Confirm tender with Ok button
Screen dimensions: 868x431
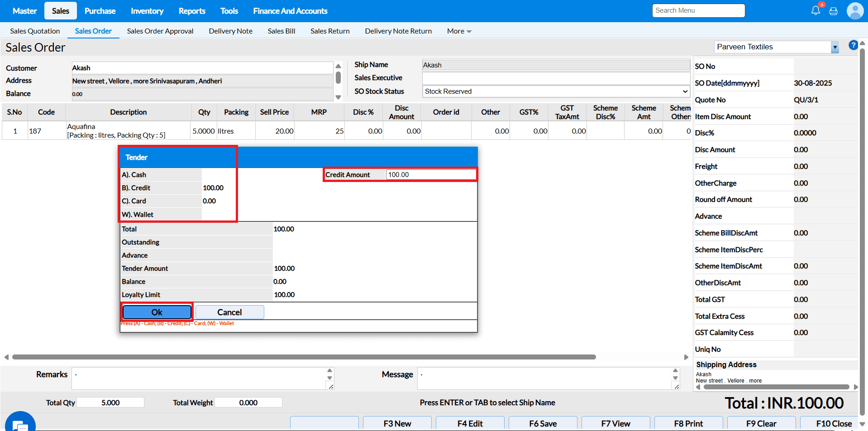(x=157, y=312)
